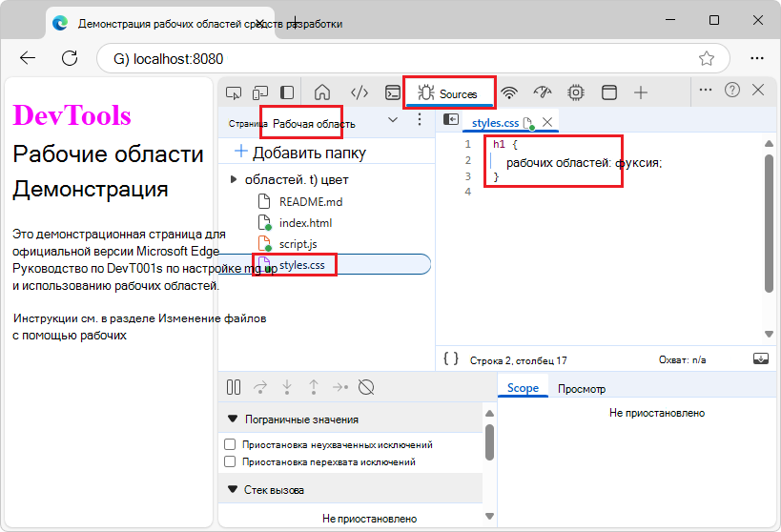Close the styles.css editor tab
This screenshot has height=532, width=781.
click(x=547, y=122)
